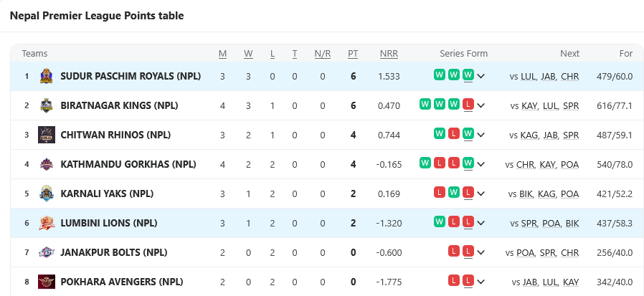
Task: Expand Biratnagar Kings series form chevron
Action: (480, 105)
